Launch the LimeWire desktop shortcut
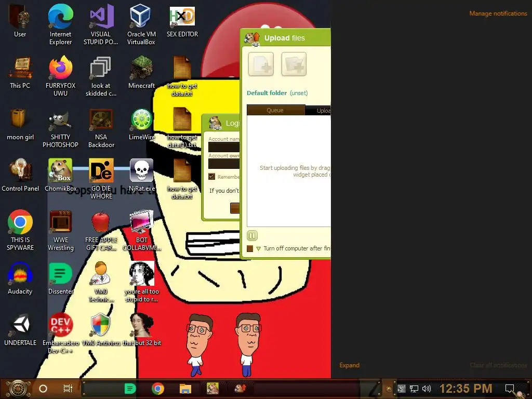532x399 pixels. pyautogui.click(x=141, y=124)
